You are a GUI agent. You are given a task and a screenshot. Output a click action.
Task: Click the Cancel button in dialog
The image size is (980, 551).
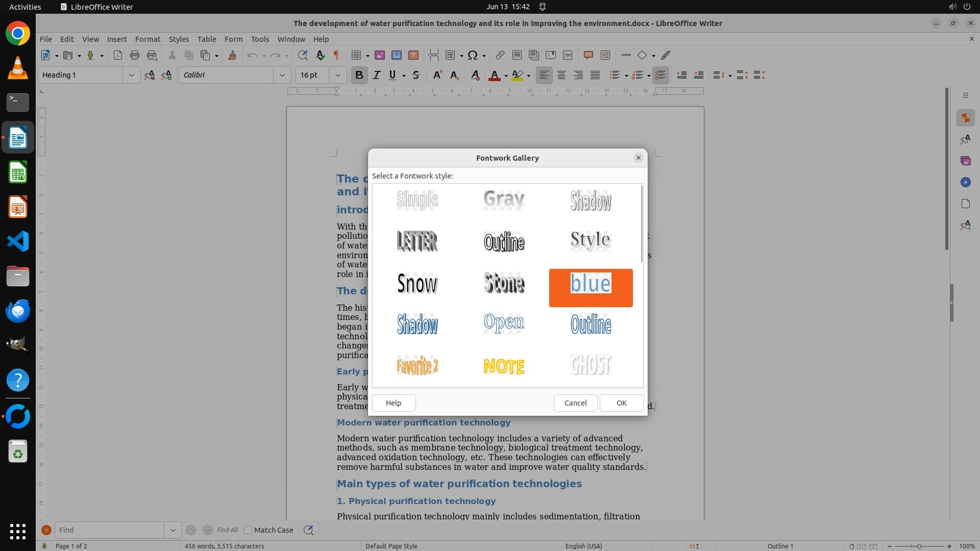click(x=575, y=403)
